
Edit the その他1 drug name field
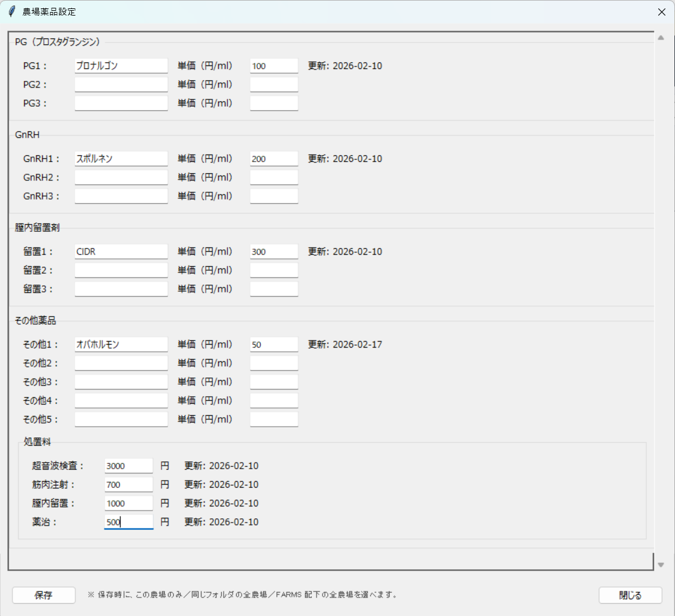[121, 345]
